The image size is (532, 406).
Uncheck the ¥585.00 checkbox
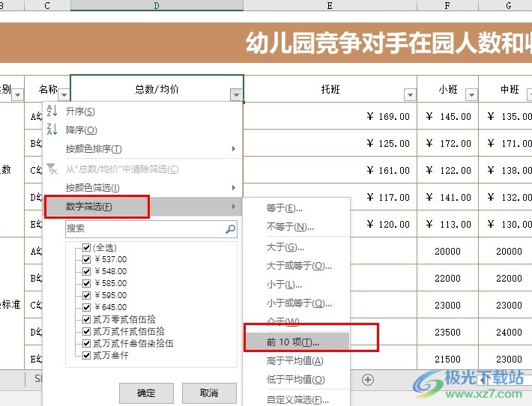pyautogui.click(x=86, y=283)
